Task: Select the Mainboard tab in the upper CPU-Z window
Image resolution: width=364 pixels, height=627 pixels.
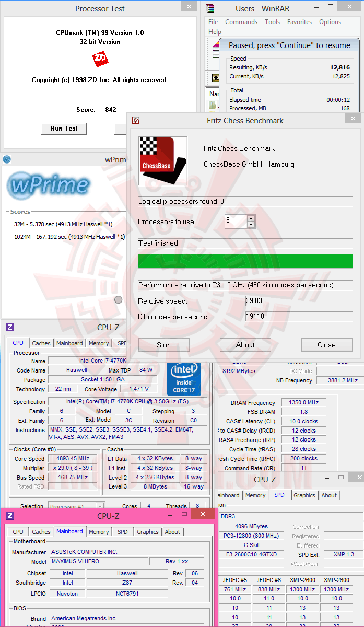Action: pos(69,343)
